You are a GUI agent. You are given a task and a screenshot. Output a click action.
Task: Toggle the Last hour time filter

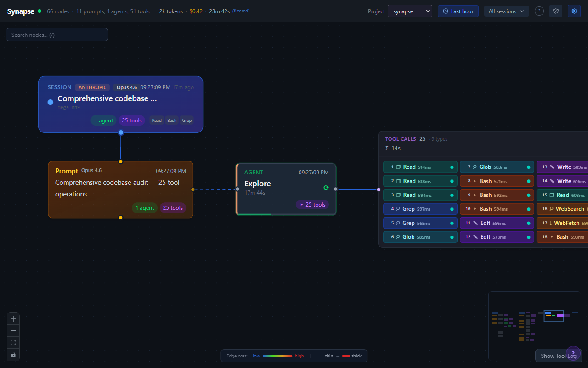pyautogui.click(x=458, y=11)
